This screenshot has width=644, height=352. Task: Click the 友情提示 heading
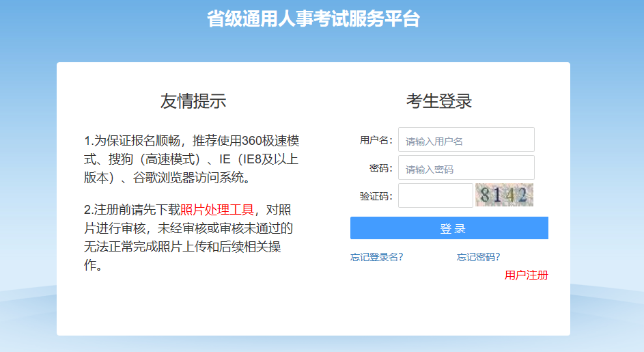[x=193, y=100]
